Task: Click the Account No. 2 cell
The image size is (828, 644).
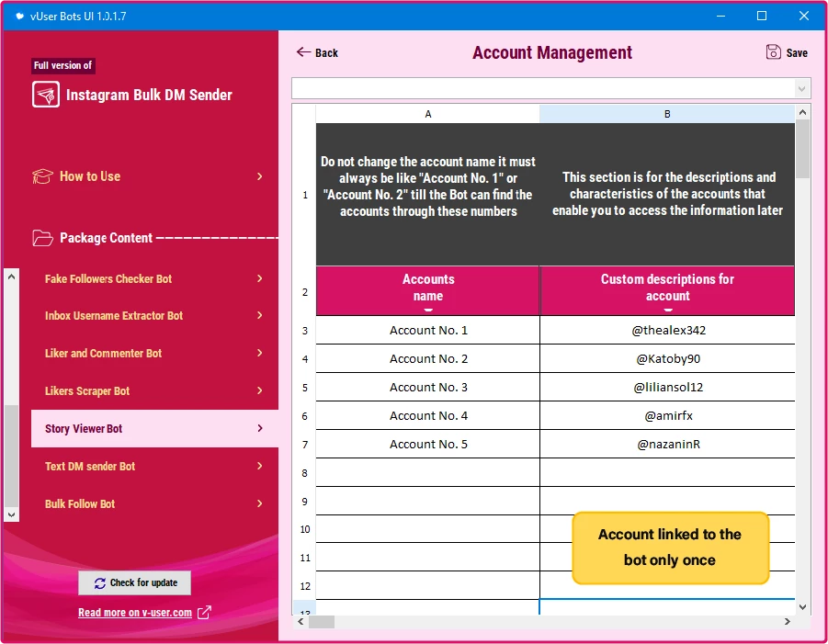Action: coord(427,359)
